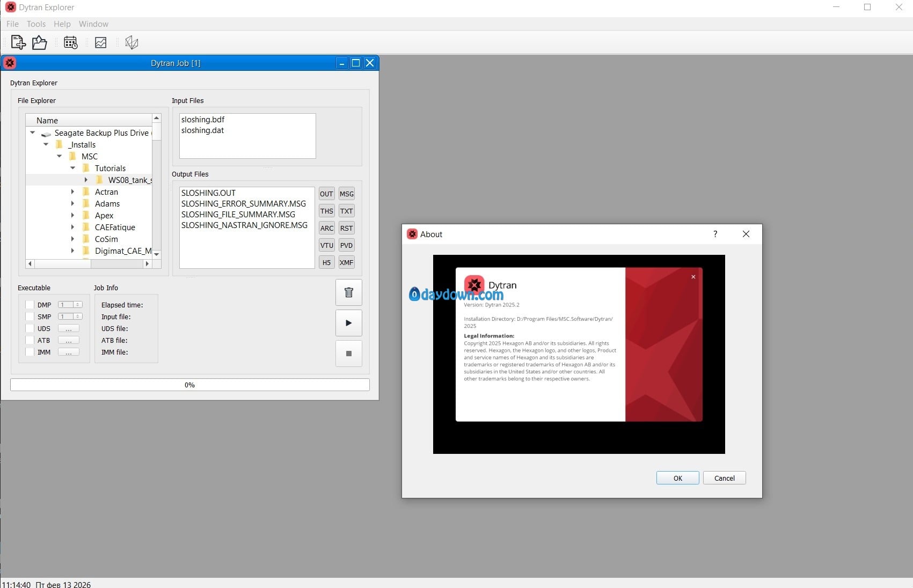
Task: Collapse the Tutorials folder node
Action: [x=72, y=168]
